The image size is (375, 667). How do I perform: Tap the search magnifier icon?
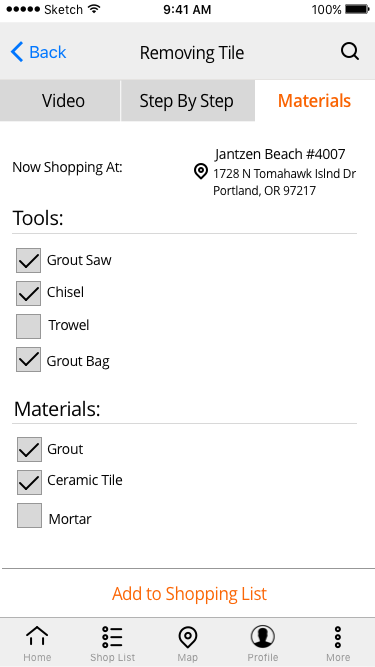pos(350,53)
